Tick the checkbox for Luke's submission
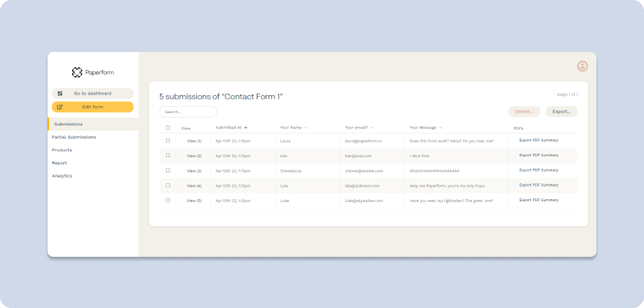Screen dimensions: 644x308 (x=168, y=200)
